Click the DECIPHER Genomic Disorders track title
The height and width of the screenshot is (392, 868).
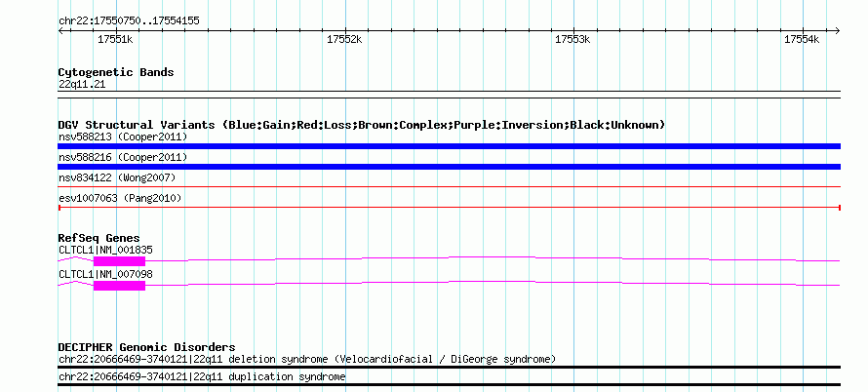pos(146,347)
